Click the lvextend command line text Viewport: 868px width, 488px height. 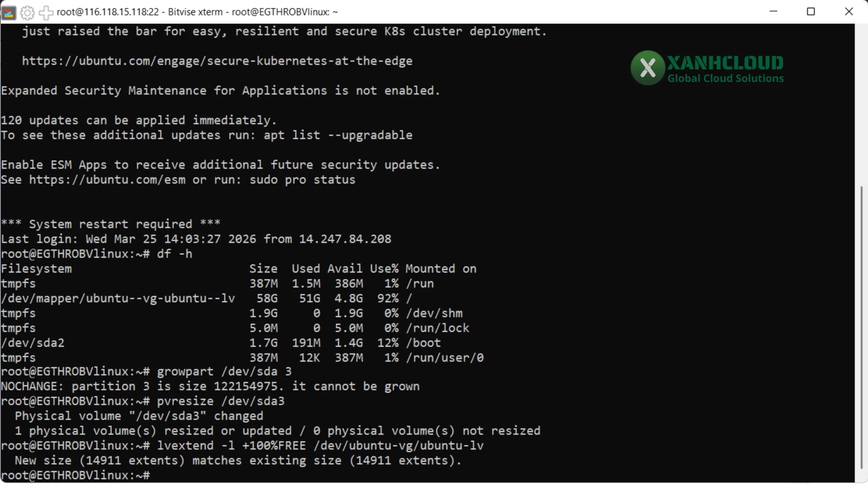[320, 446]
